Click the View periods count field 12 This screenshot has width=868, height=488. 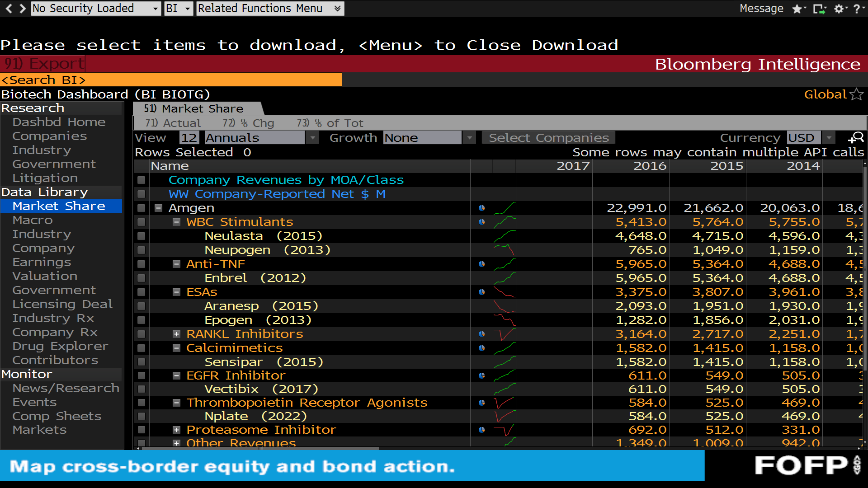pyautogui.click(x=189, y=137)
